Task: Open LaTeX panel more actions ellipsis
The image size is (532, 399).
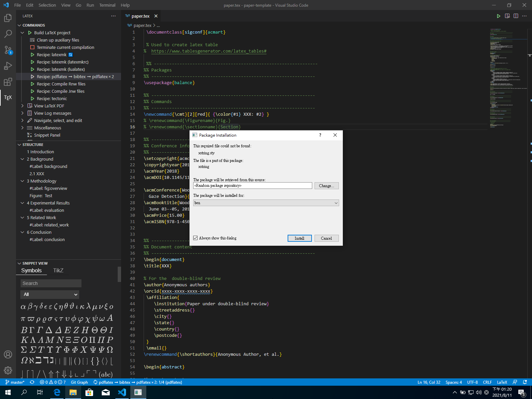Action: (113, 16)
